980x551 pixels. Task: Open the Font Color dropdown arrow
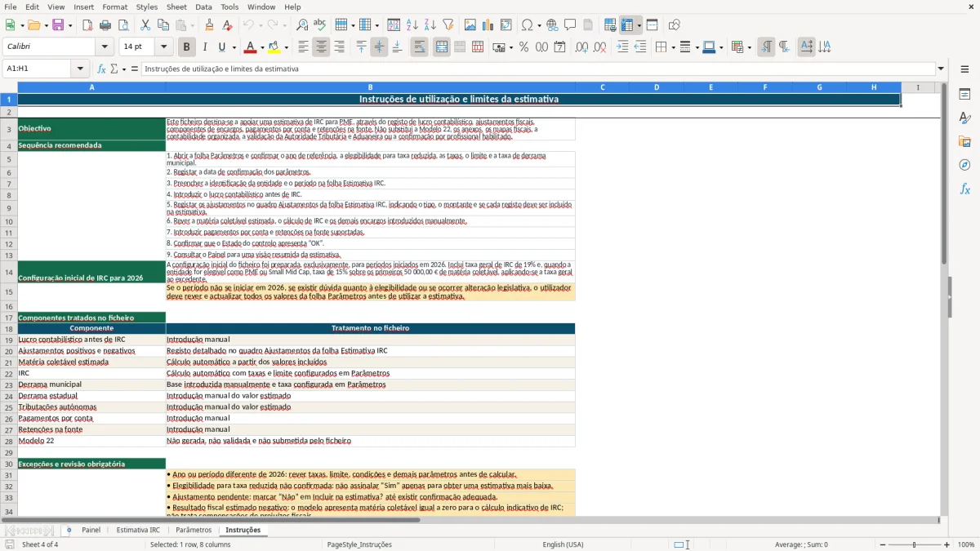262,47
